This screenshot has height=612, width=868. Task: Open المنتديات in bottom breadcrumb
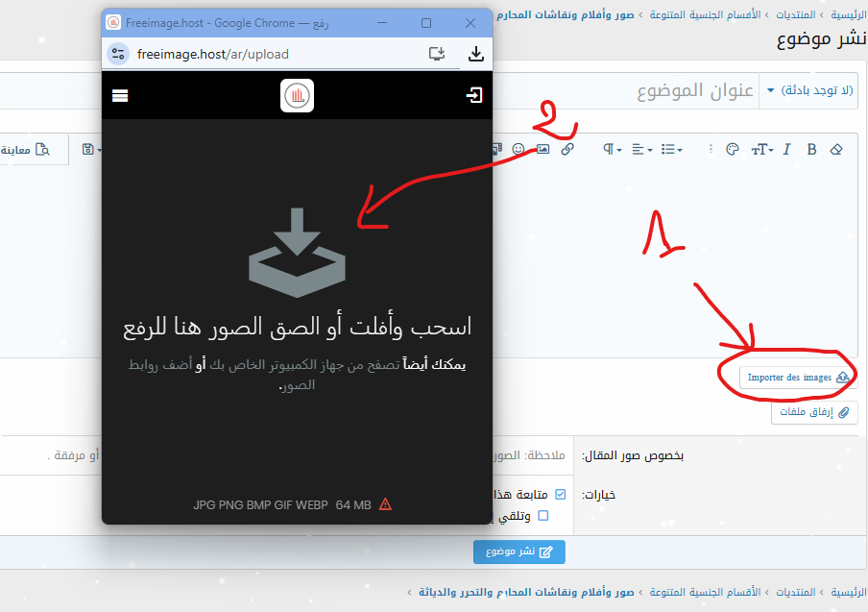point(795,592)
